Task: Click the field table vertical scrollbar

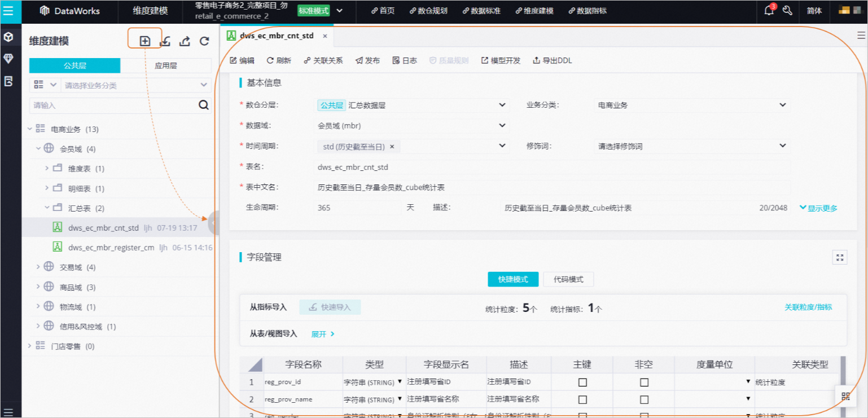Action: coord(843,369)
